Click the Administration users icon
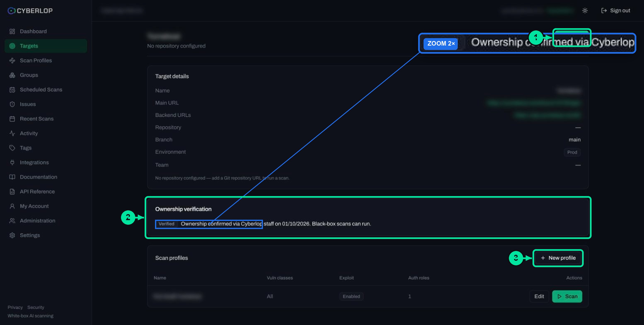This screenshot has height=325, width=644. click(x=12, y=221)
